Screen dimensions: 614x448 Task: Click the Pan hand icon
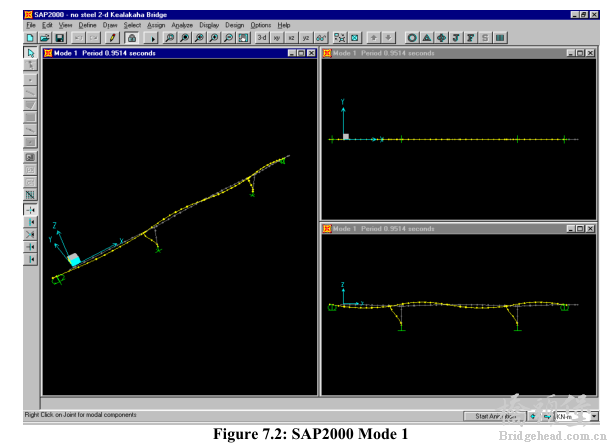tap(243, 38)
